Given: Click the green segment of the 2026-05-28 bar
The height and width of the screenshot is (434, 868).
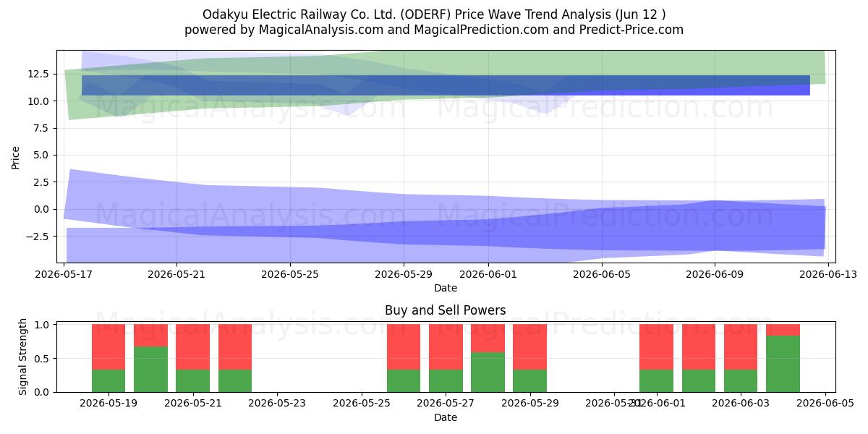Looking at the screenshot, I should point(488,373).
